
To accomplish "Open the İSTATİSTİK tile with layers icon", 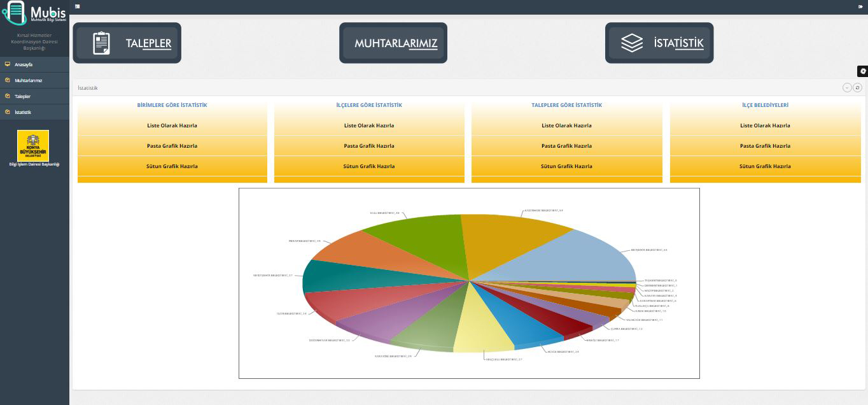I will pyautogui.click(x=659, y=43).
